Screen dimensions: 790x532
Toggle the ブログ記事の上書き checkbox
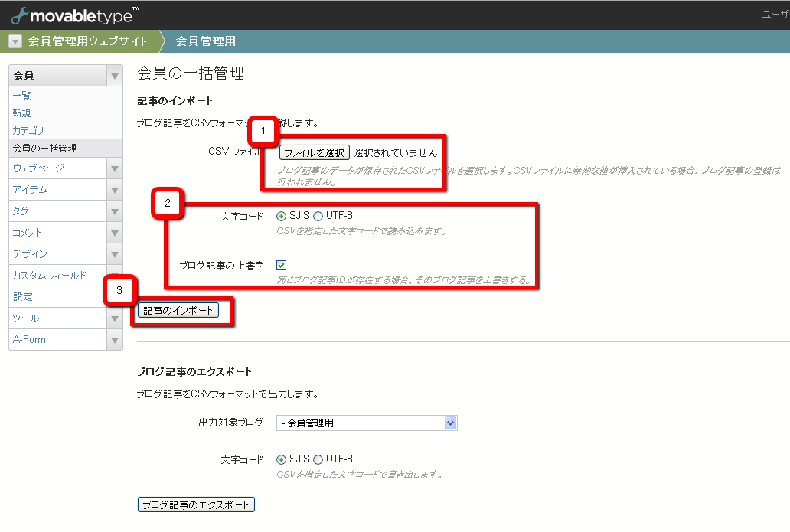point(282,265)
